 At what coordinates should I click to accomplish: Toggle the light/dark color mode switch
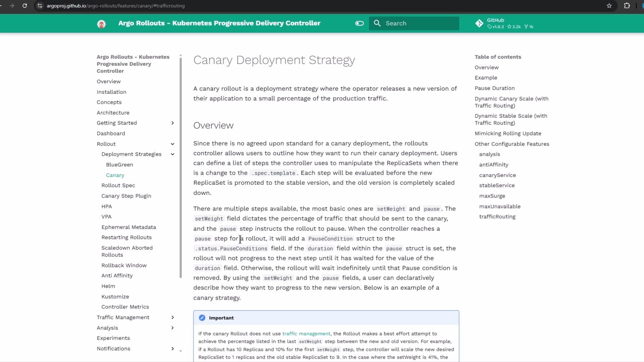pyautogui.click(x=359, y=23)
